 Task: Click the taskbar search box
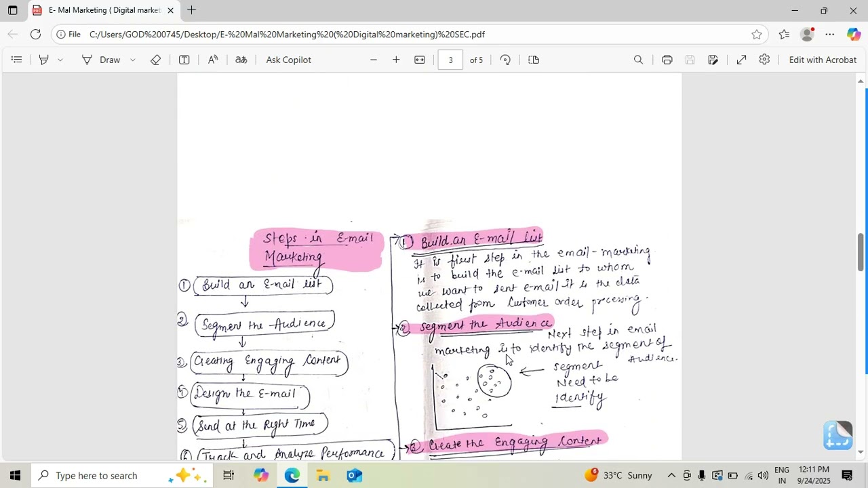click(123, 475)
